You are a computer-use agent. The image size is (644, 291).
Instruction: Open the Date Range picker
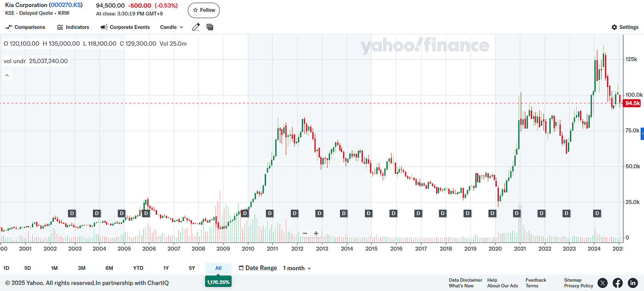(x=258, y=268)
